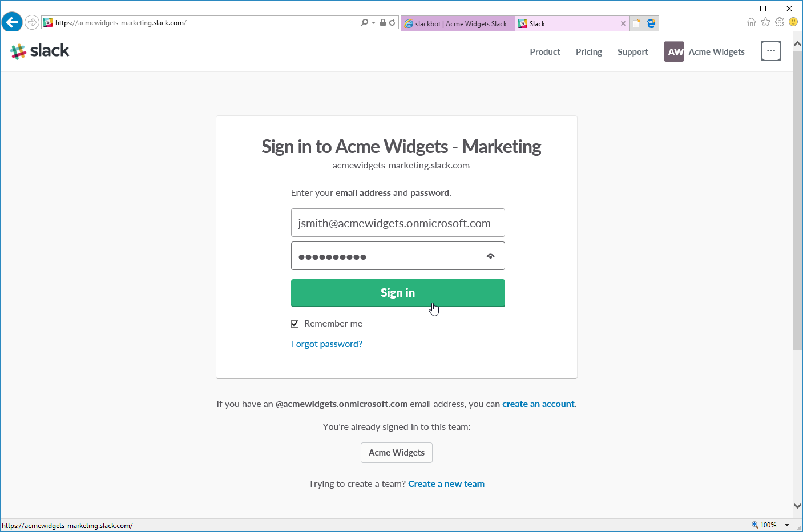This screenshot has height=532, width=803.
Task: Open browser Tools gear icon
Action: pyautogui.click(x=780, y=22)
